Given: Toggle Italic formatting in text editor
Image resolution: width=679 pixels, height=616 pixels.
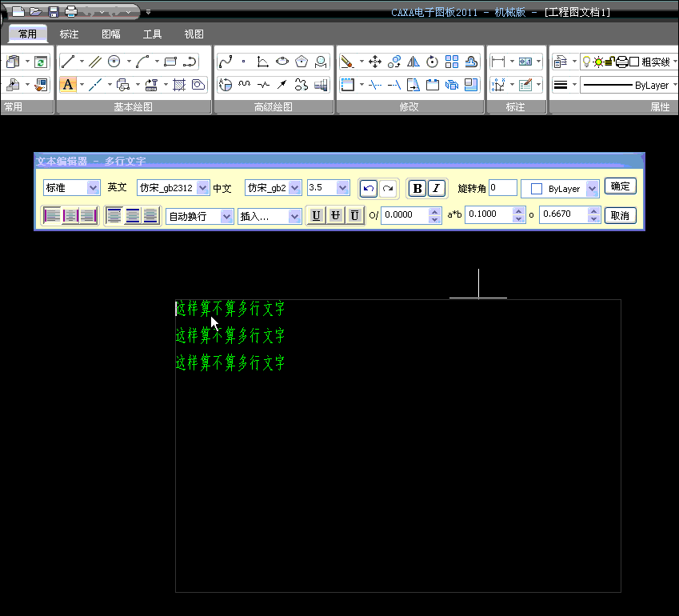Looking at the screenshot, I should point(436,188).
